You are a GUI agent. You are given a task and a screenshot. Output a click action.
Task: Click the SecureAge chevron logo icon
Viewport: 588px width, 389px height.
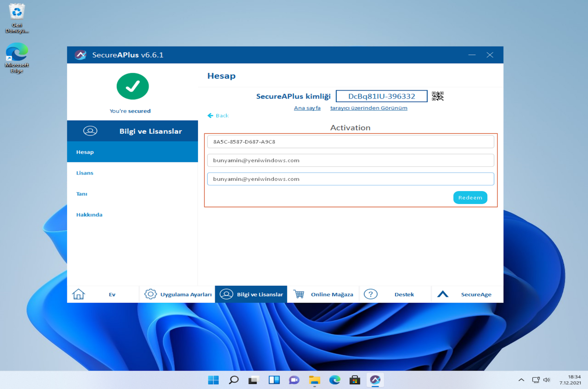coord(443,294)
